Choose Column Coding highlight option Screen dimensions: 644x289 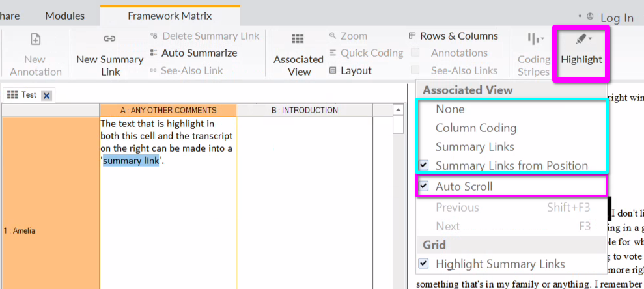pyautogui.click(x=476, y=128)
